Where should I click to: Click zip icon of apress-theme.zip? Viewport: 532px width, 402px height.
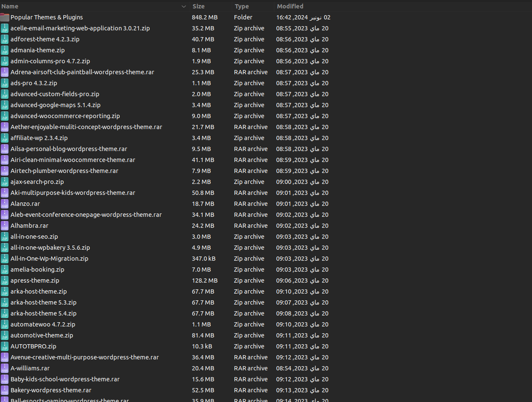click(5, 281)
